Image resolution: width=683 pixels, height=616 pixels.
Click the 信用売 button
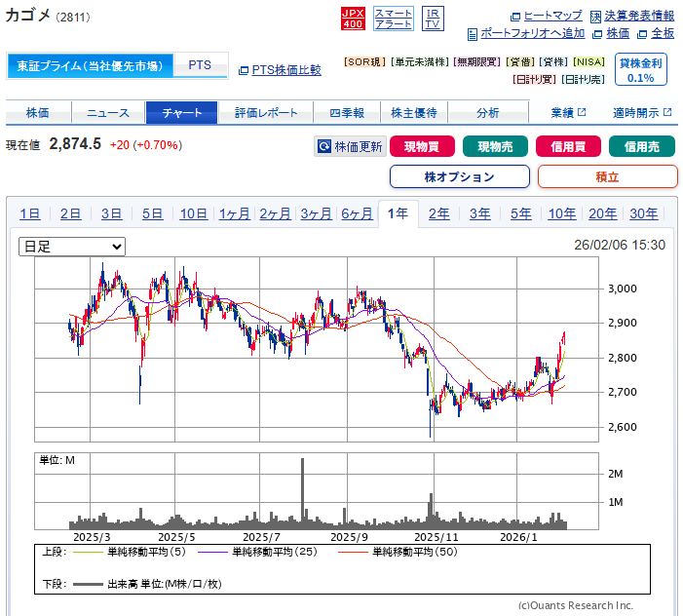click(x=642, y=146)
